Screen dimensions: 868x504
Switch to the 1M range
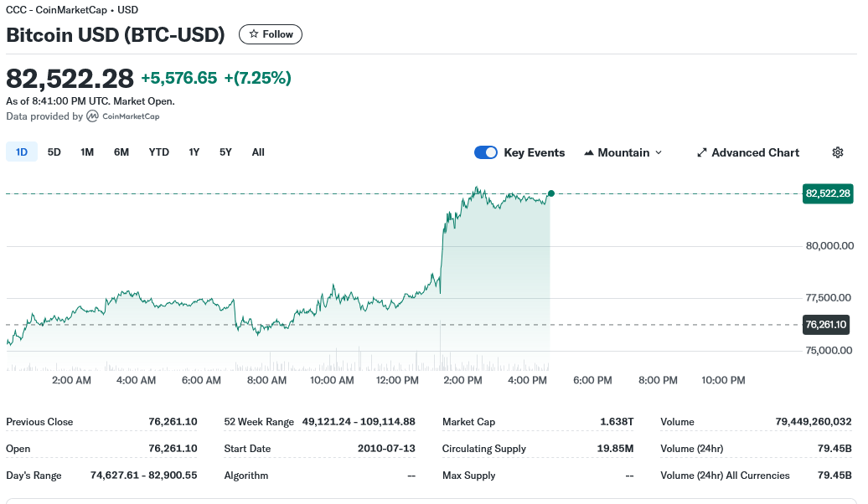(87, 152)
